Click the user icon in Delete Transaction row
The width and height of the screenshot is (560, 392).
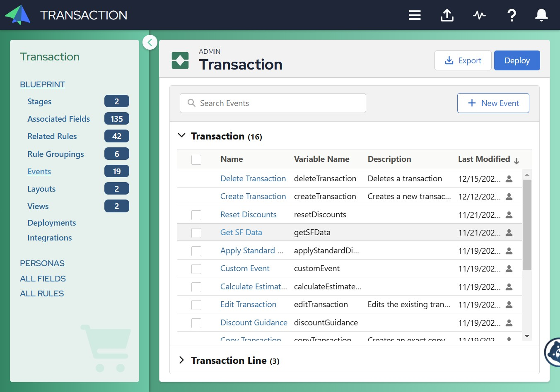[x=509, y=179]
